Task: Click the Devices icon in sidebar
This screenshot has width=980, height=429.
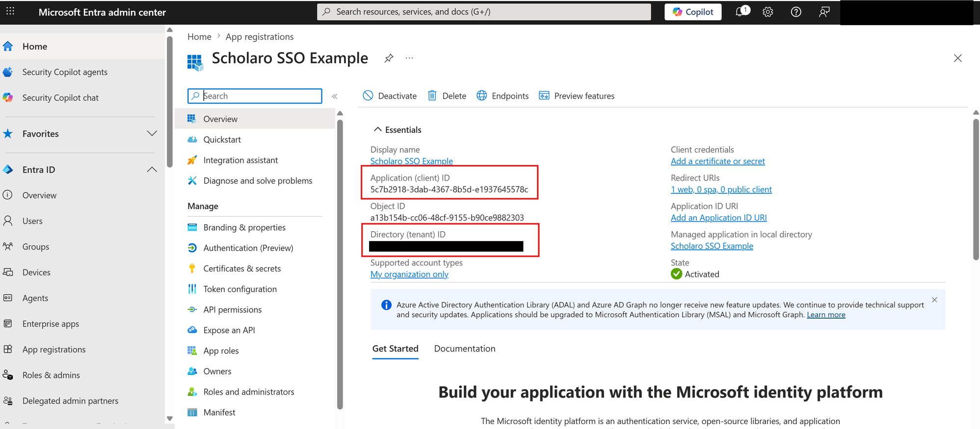Action: (8, 272)
